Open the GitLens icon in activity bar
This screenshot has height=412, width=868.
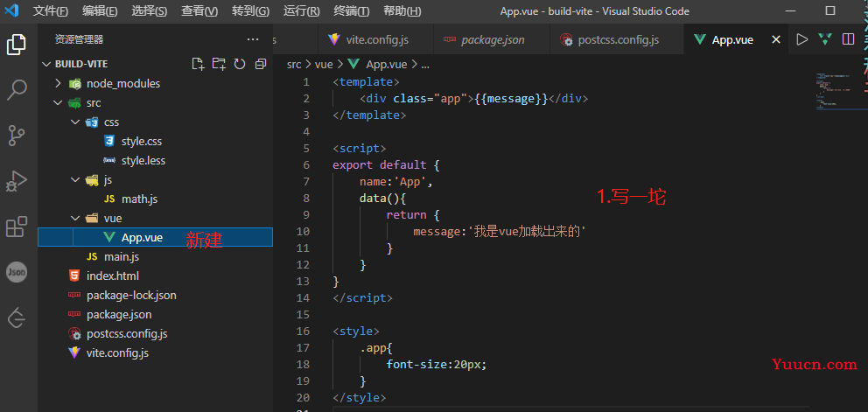point(17,318)
